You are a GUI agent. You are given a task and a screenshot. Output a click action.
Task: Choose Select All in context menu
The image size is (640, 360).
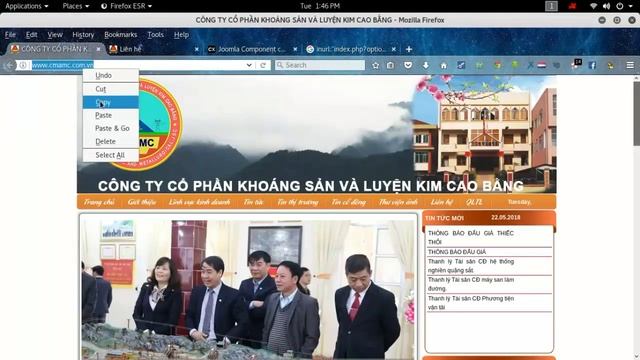(x=111, y=155)
